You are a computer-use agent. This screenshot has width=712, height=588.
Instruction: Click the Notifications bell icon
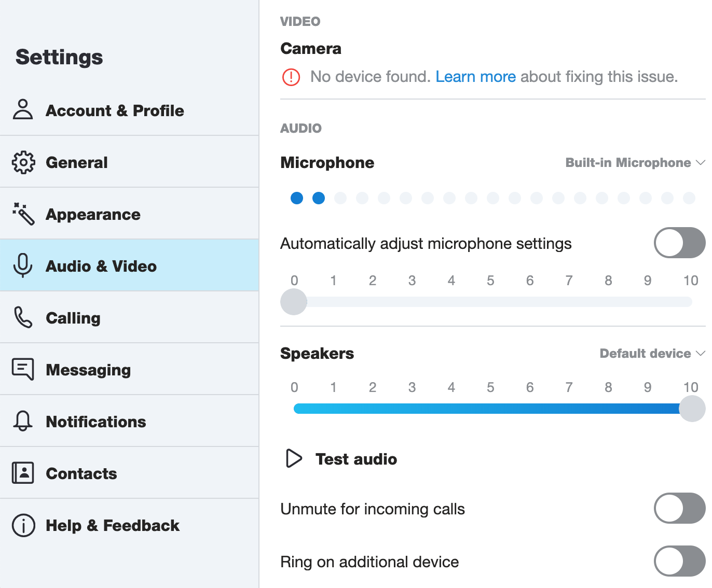point(23,421)
